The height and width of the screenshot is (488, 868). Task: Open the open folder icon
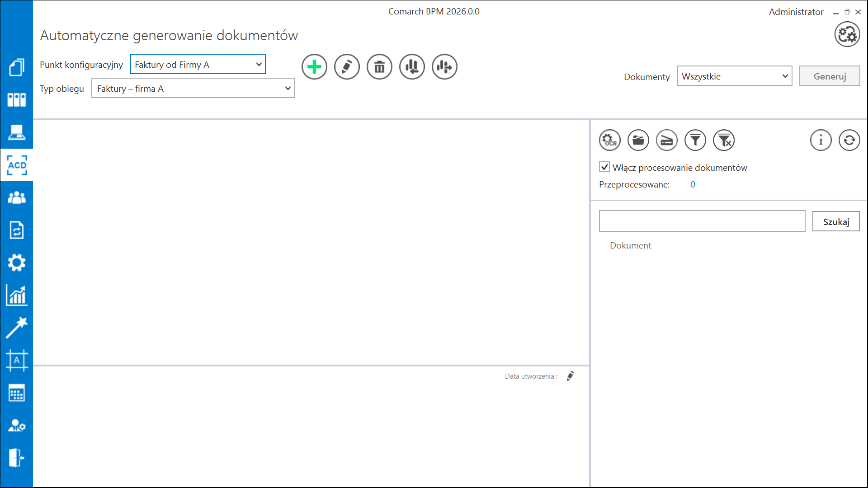pos(638,140)
